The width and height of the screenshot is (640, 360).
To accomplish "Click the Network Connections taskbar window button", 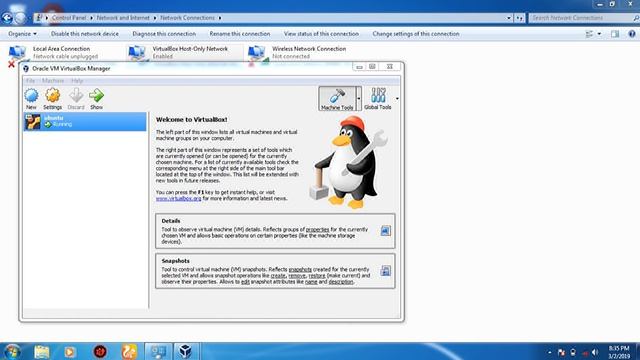I will coord(158,351).
